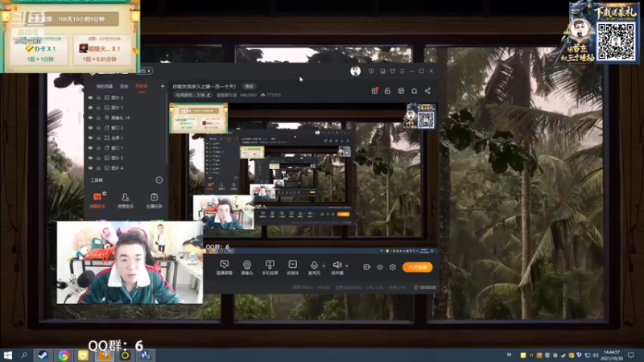The width and height of the screenshot is (644, 362).
Task: Select the large webcam overlay thumbnail
Action: click(x=130, y=263)
